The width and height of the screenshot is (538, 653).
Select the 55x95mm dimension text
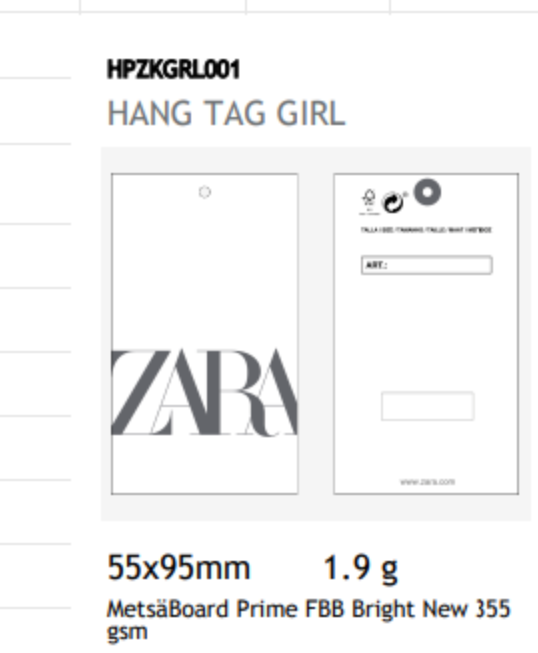point(179,567)
